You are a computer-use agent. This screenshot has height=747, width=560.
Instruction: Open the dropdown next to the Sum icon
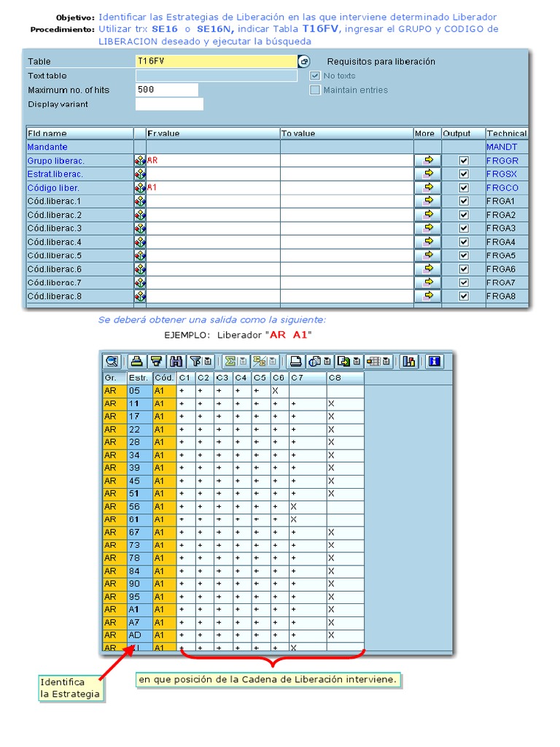pyautogui.click(x=243, y=362)
